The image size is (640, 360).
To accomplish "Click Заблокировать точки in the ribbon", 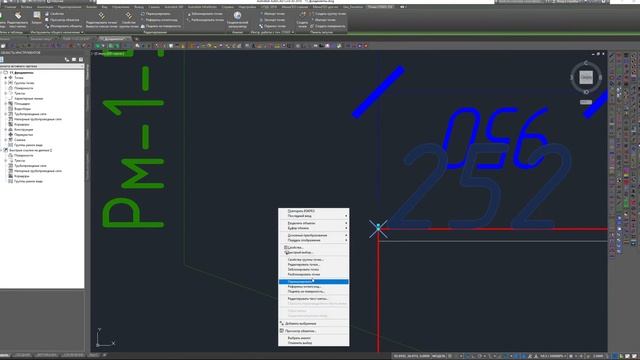I will pyautogui.click(x=204, y=14).
